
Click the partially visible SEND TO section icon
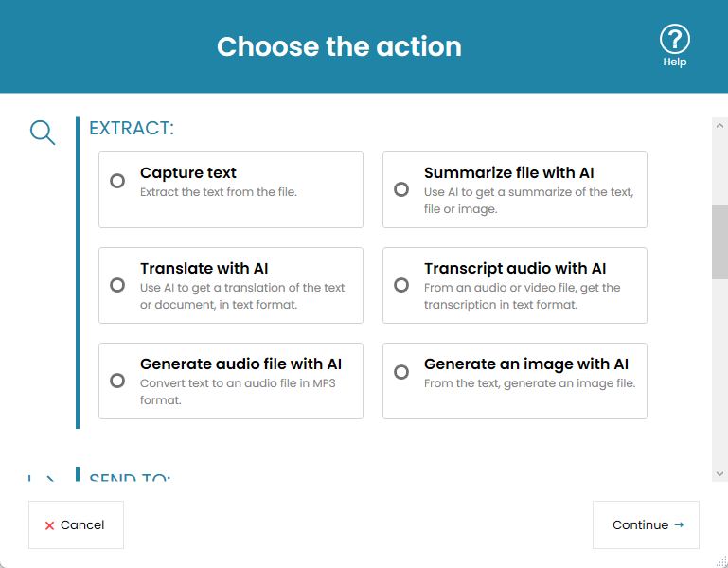[42, 478]
